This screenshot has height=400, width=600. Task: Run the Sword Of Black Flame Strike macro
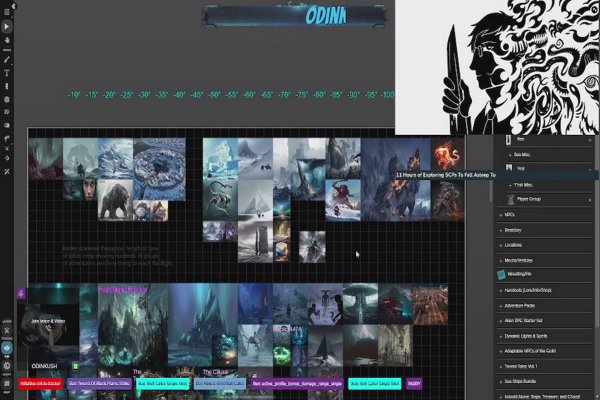(99, 383)
